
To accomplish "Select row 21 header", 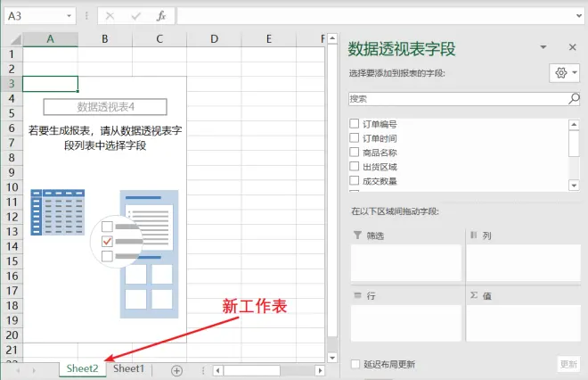I will click(12, 350).
